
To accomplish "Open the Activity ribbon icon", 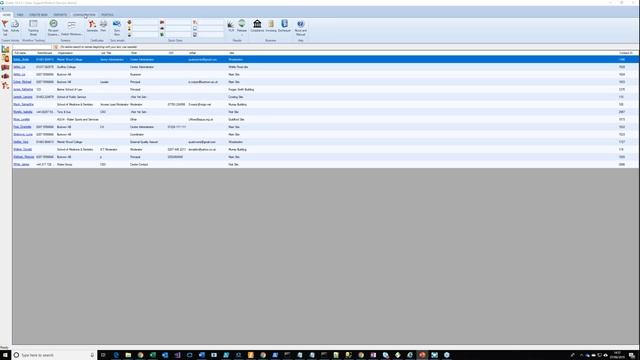I will tap(15, 27).
